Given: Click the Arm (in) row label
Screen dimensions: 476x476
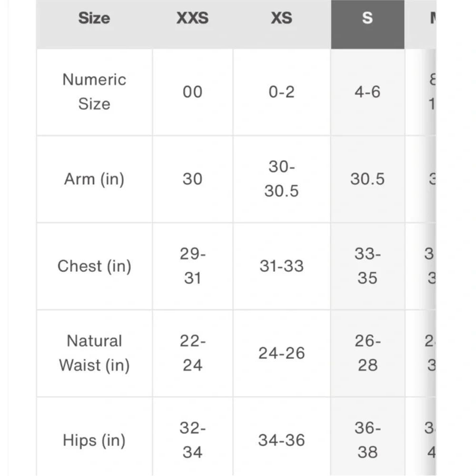Looking at the screenshot, I should pos(94,179).
